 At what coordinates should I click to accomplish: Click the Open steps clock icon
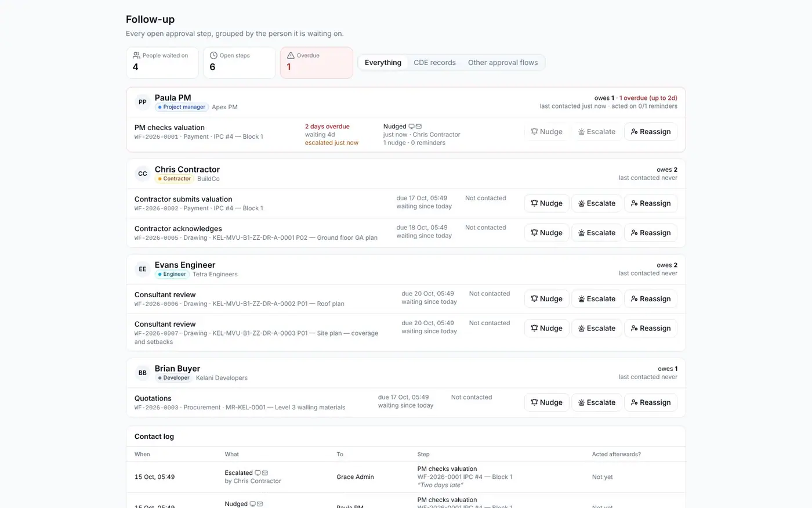coord(213,55)
